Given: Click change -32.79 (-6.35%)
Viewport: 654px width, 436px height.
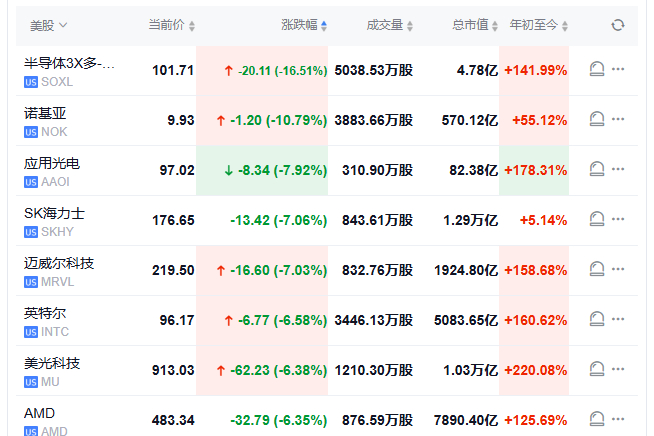Looking at the screenshot, I should [279, 420].
